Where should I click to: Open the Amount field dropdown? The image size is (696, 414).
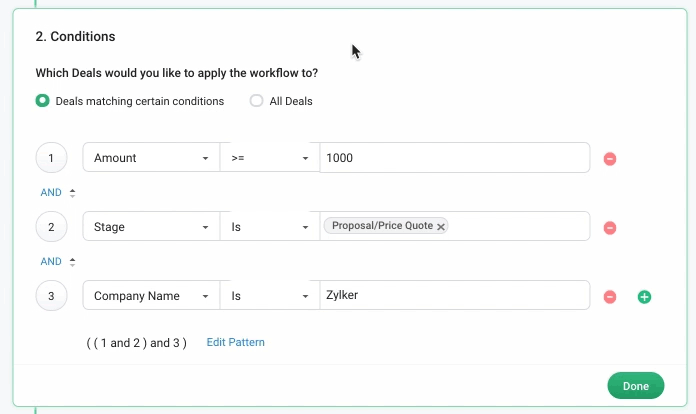pos(151,158)
